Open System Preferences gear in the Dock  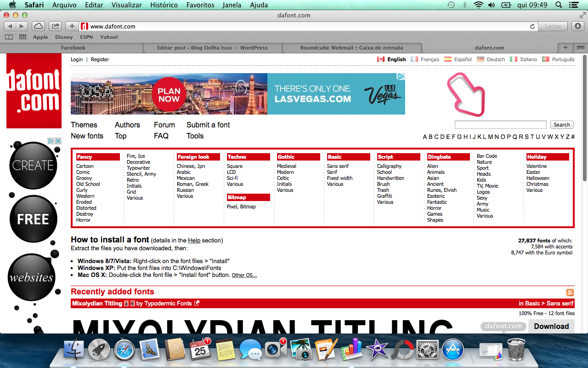[x=428, y=350]
